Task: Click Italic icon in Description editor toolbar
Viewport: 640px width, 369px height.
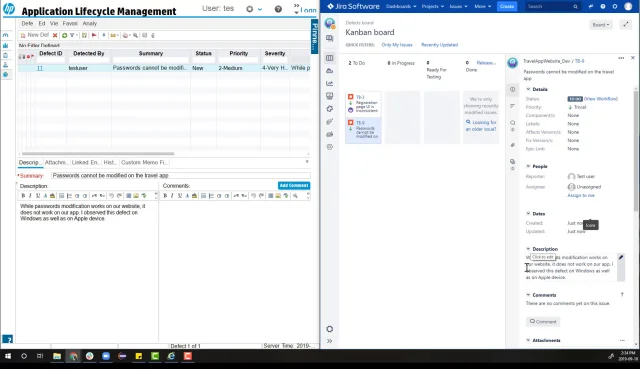Action: pos(30,196)
